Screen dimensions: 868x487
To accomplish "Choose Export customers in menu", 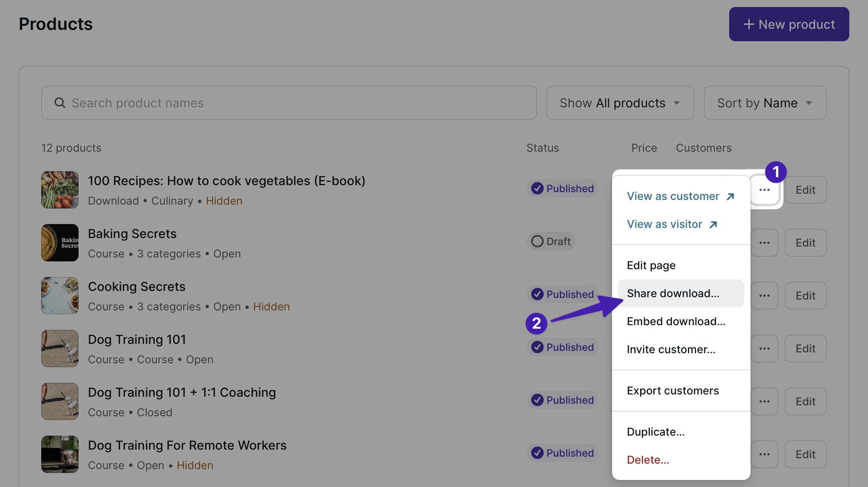I will (x=673, y=391).
